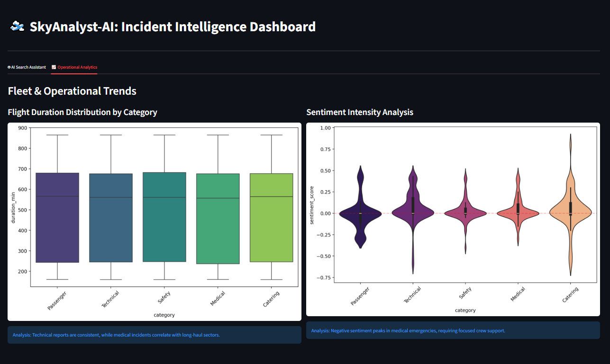Image resolution: width=610 pixels, height=364 pixels.
Task: Click the small icon before AI Search Assistant
Action: 9,67
